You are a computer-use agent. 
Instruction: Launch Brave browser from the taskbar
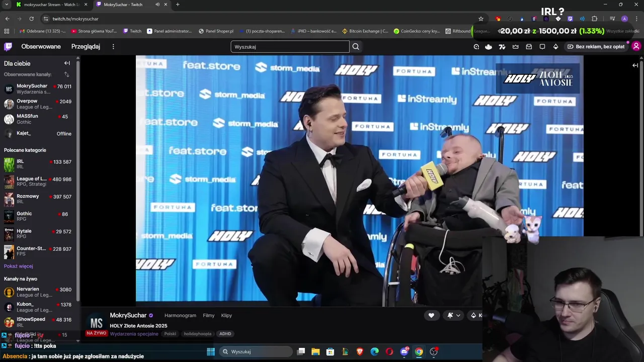point(360,351)
